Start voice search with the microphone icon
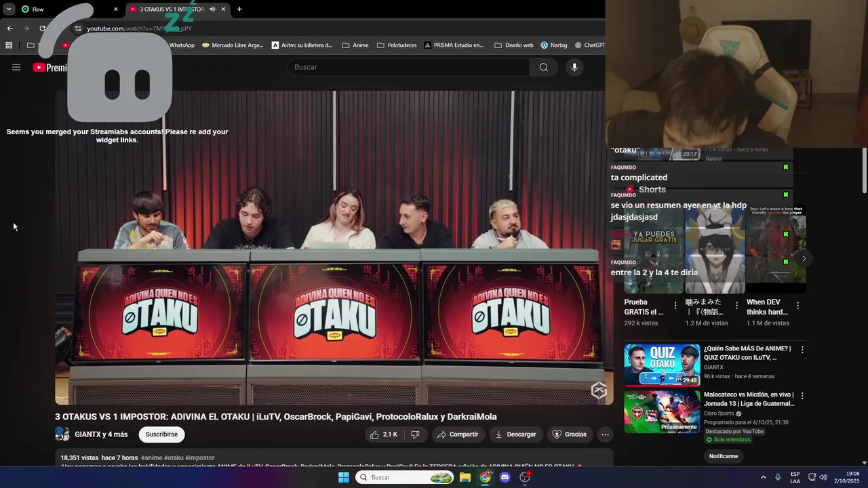The width and height of the screenshot is (868, 488). tap(574, 67)
